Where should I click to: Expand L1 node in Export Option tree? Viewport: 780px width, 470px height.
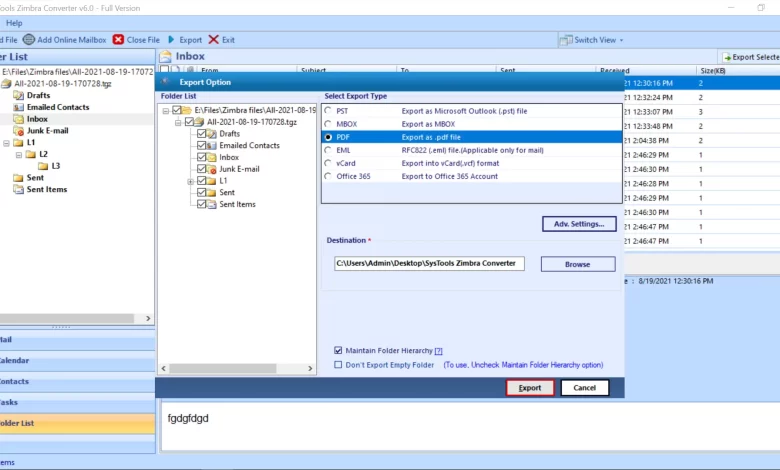(x=191, y=182)
